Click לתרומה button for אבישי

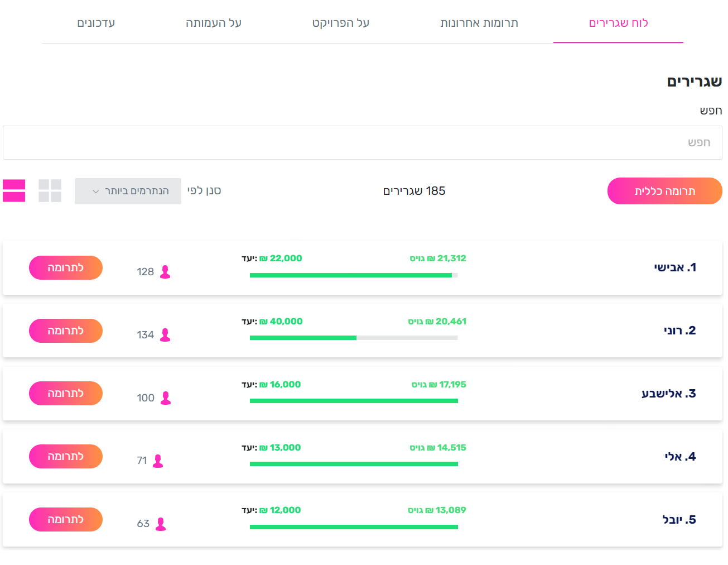point(66,268)
